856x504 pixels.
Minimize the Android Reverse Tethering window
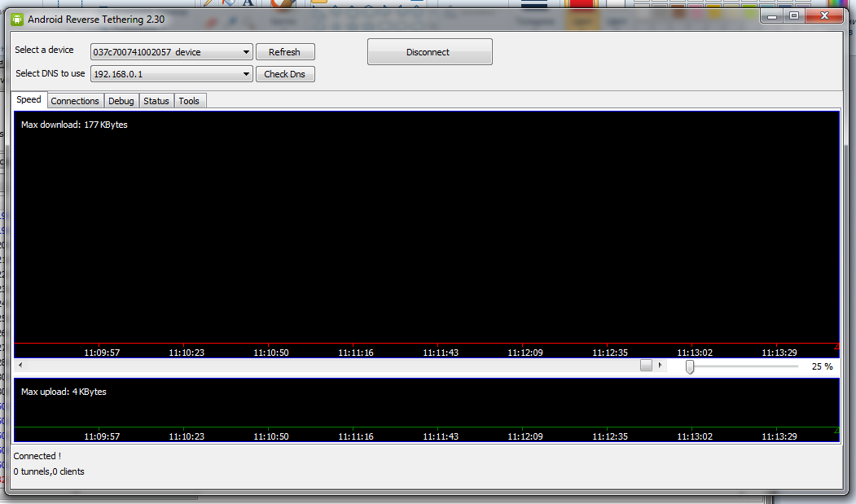(x=772, y=16)
